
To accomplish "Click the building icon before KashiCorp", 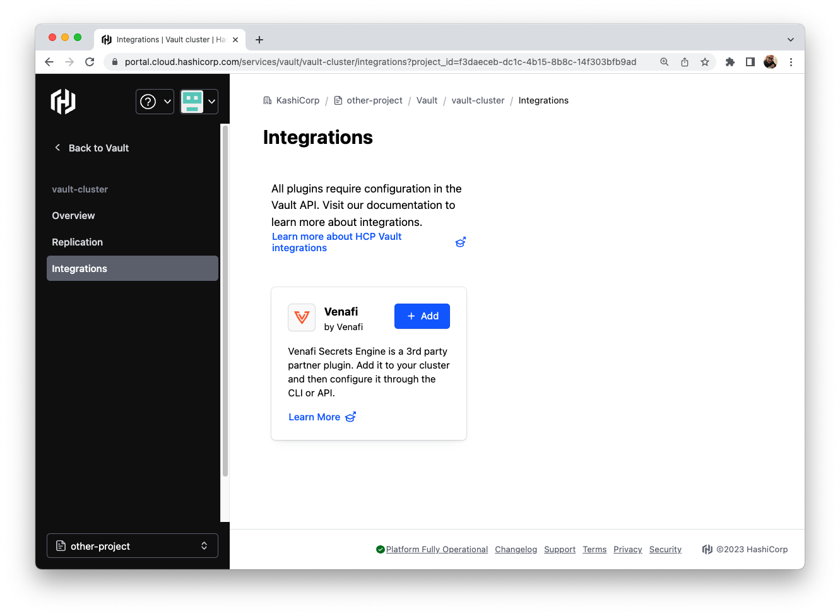I will (268, 100).
